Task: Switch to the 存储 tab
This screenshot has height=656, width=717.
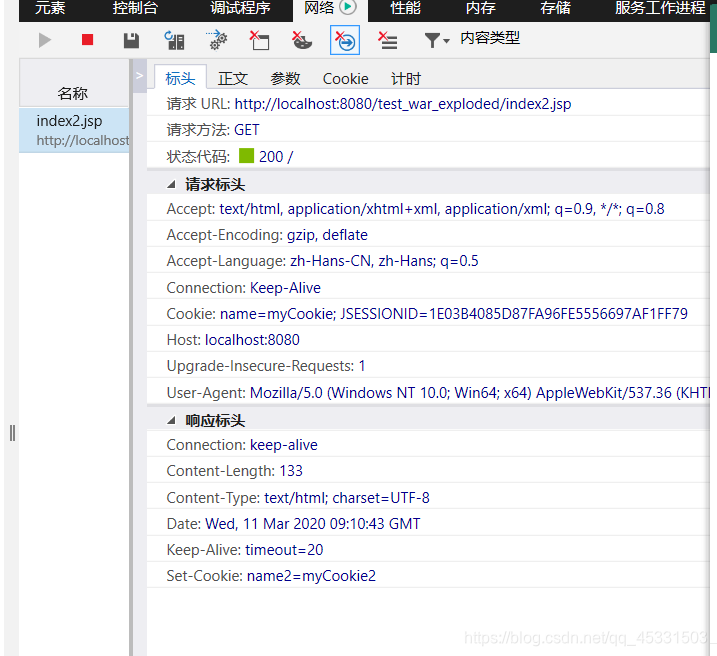Action: pos(555,8)
